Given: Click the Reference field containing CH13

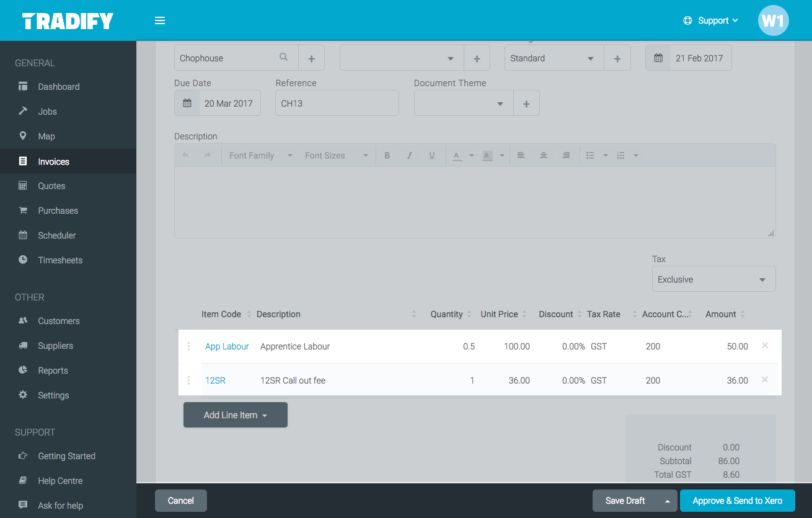Looking at the screenshot, I should (337, 102).
